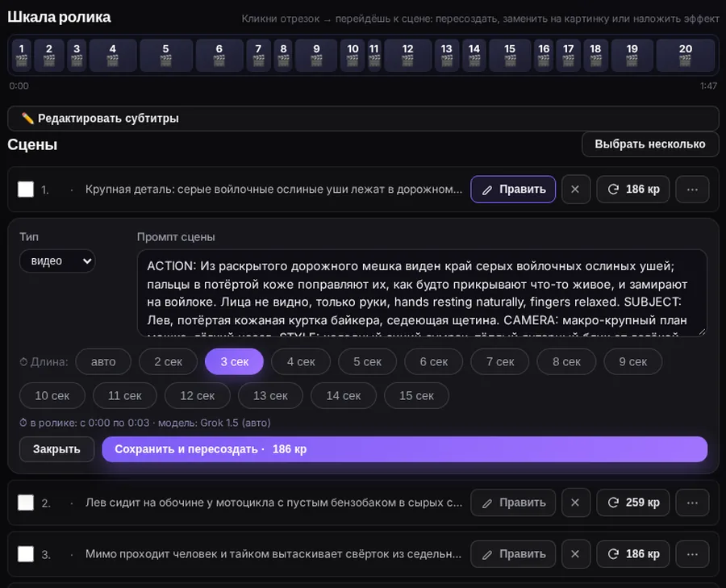Select timeline segment 14
The width and height of the screenshot is (726, 588).
tap(474, 55)
